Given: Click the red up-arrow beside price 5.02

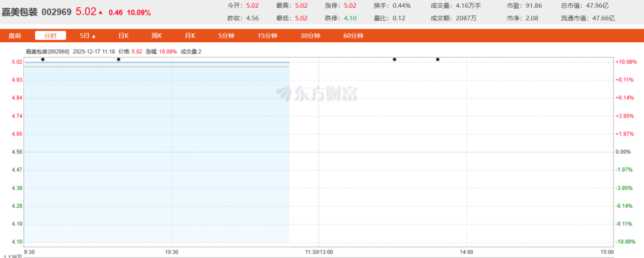Looking at the screenshot, I should pos(101,13).
